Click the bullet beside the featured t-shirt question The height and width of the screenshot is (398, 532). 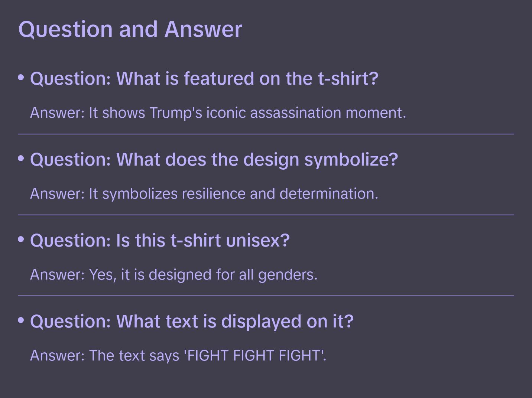(x=21, y=78)
